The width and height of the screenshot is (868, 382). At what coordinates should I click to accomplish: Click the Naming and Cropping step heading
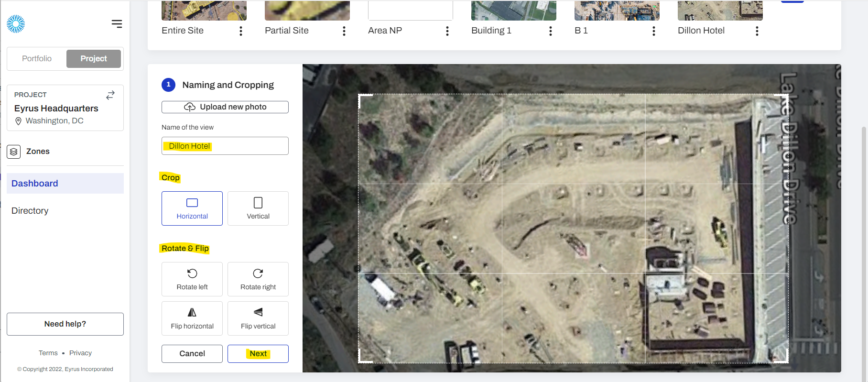point(228,85)
